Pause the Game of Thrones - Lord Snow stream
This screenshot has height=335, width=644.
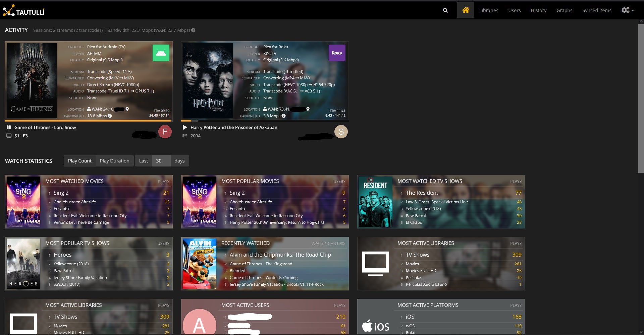tap(8, 127)
